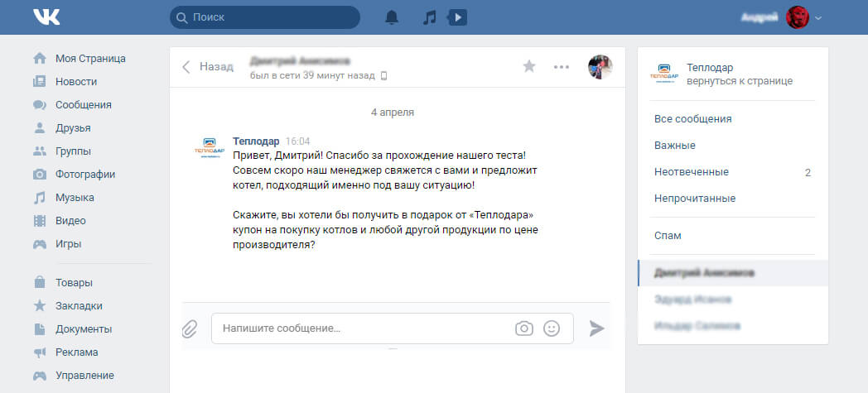Open the notifications bell icon
This screenshot has width=868, height=393.
[x=393, y=17]
